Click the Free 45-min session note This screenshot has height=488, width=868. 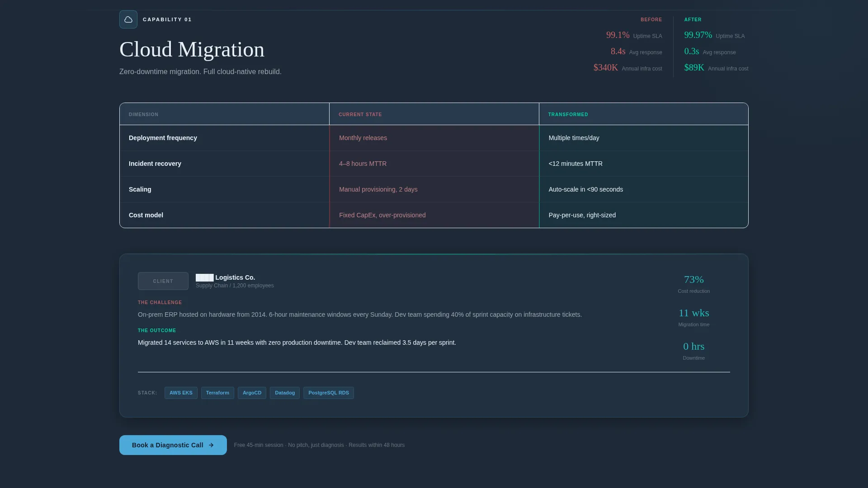tap(319, 445)
